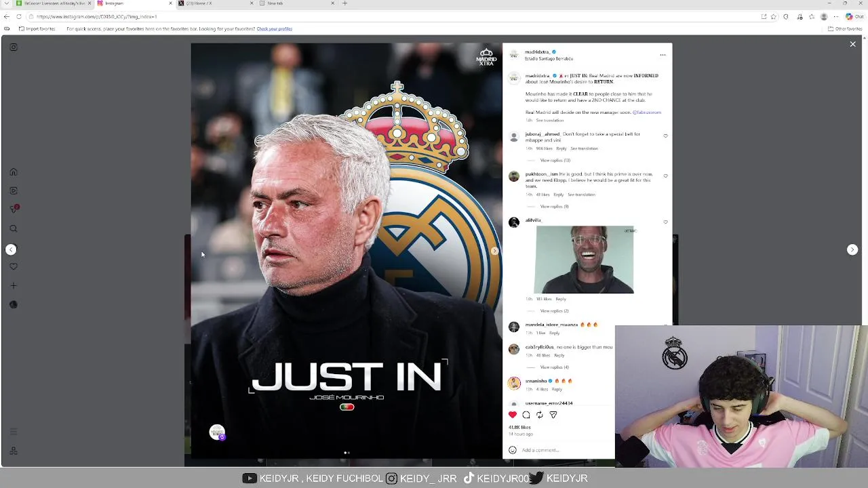This screenshot has width=868, height=488.
Task: Unlike the post via red heart icon
Action: click(513, 415)
